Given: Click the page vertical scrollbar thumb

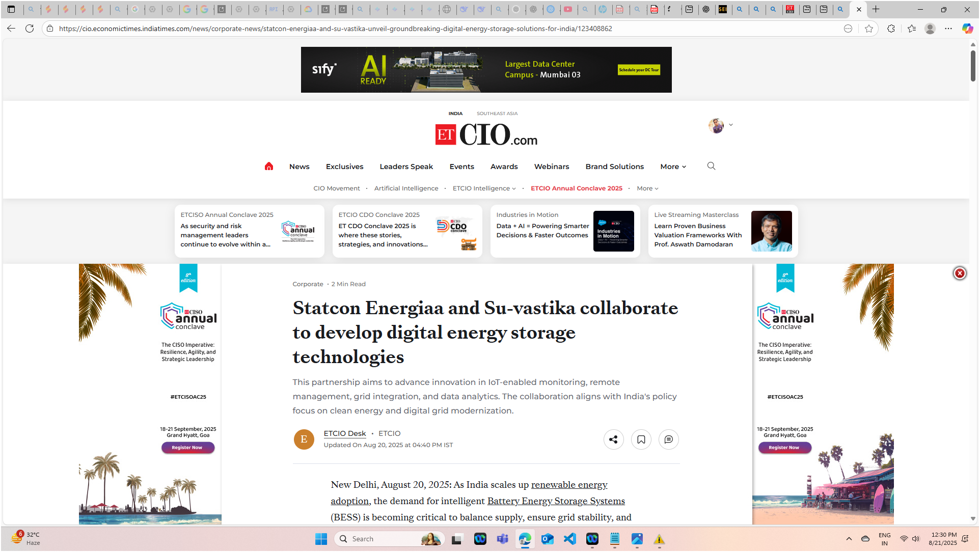Looking at the screenshot, I should click(x=973, y=65).
